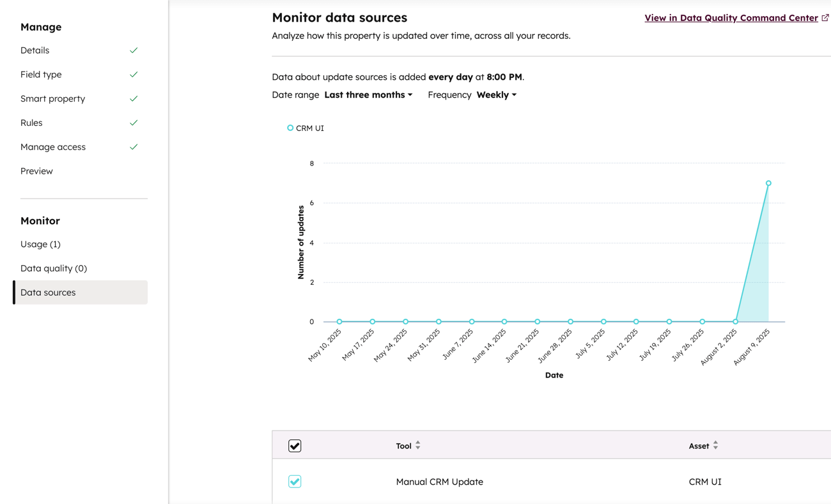Click the August 9, 2025 data point

click(768, 183)
